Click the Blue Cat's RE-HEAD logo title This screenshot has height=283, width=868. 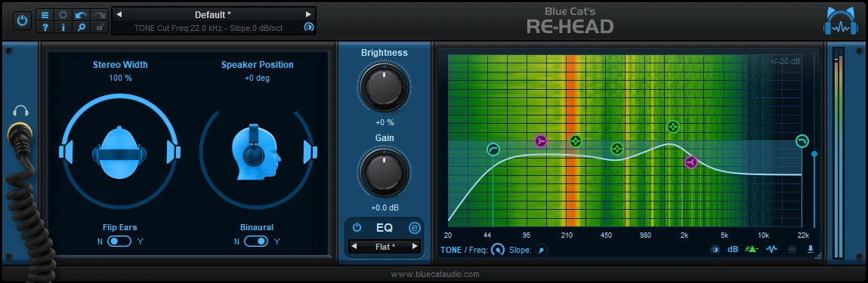pyautogui.click(x=570, y=20)
